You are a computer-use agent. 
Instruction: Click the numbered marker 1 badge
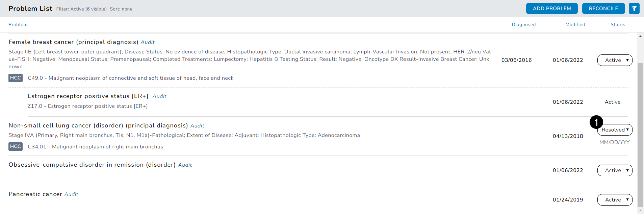[x=596, y=122]
